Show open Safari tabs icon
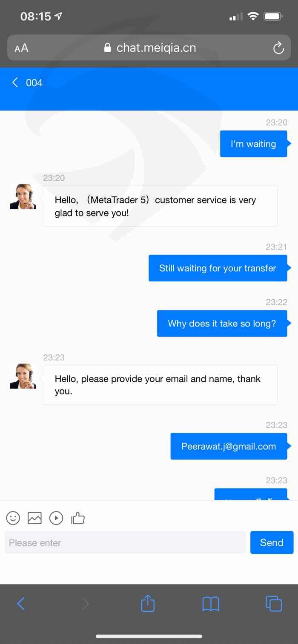 tap(274, 604)
